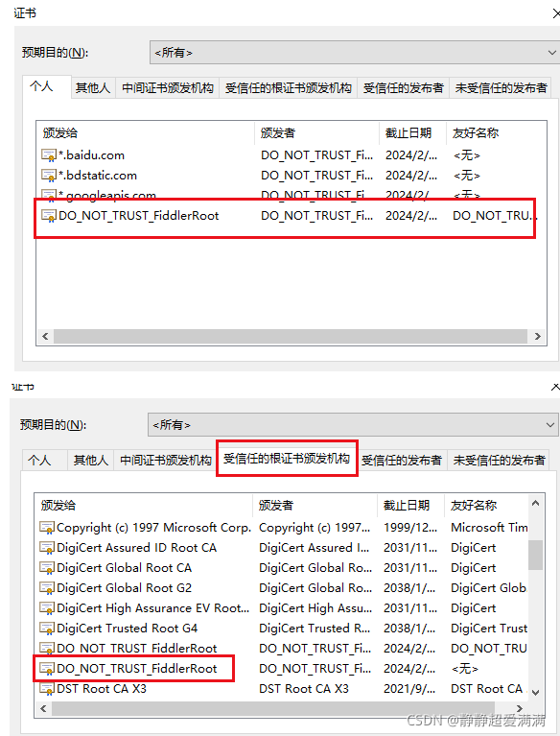This screenshot has height=736, width=560.
Task: Click certificate icon of DigiCert Global Root CA
Action: [x=47, y=568]
